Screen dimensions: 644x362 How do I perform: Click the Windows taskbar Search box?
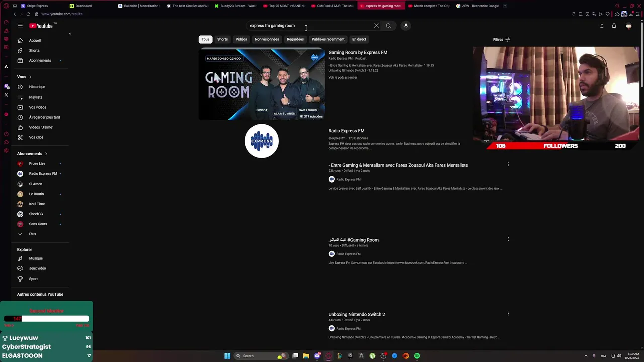[261, 356]
